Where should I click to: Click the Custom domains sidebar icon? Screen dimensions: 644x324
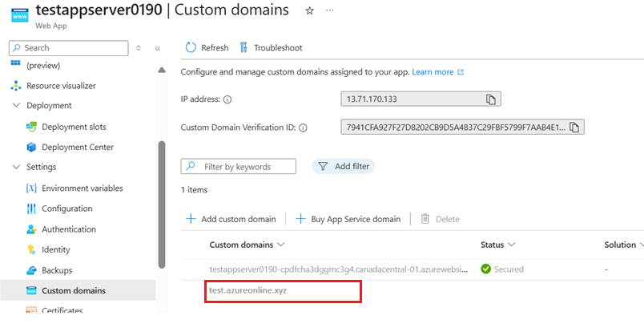(31, 290)
